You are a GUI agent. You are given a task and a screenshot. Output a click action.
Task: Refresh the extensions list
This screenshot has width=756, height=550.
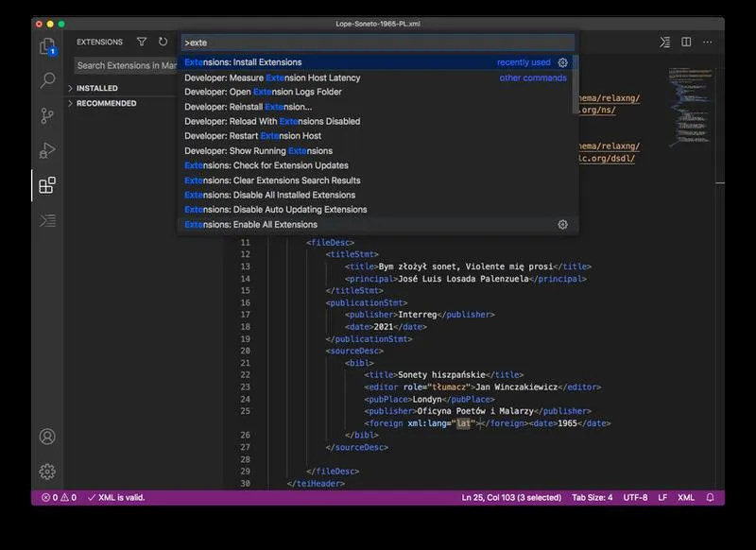pyautogui.click(x=163, y=42)
